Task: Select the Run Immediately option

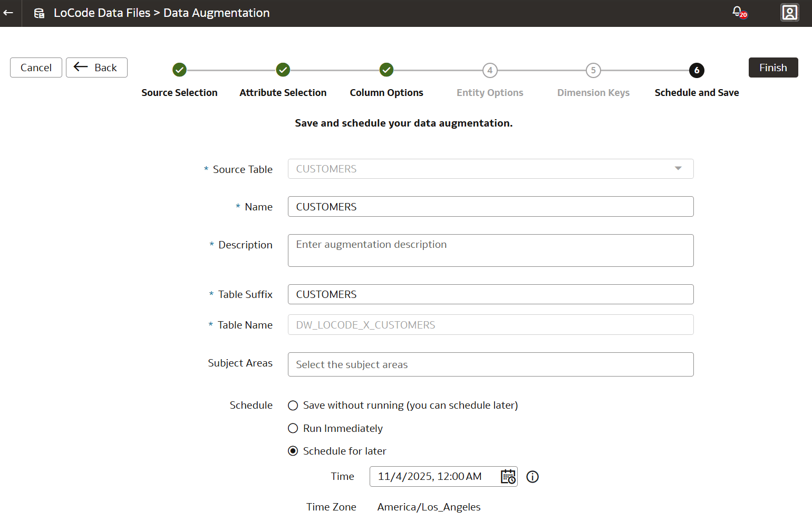Action: point(293,428)
